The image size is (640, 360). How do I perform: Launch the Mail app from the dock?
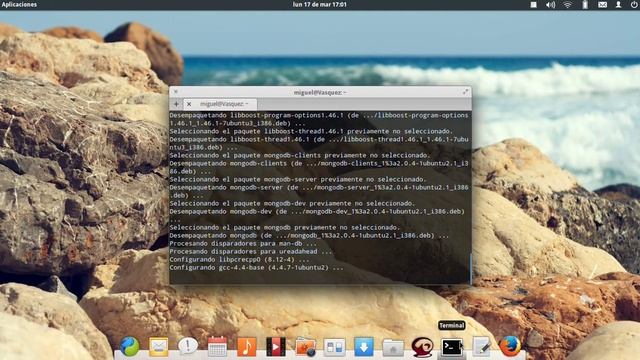pos(159,347)
